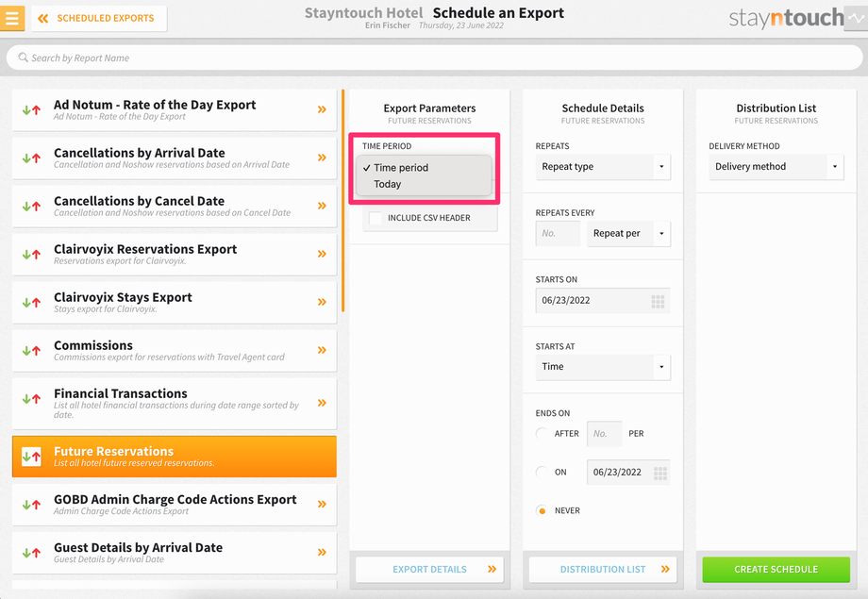
Task: Open chevron for Cancellations by Arrival Date
Action: pyautogui.click(x=322, y=158)
